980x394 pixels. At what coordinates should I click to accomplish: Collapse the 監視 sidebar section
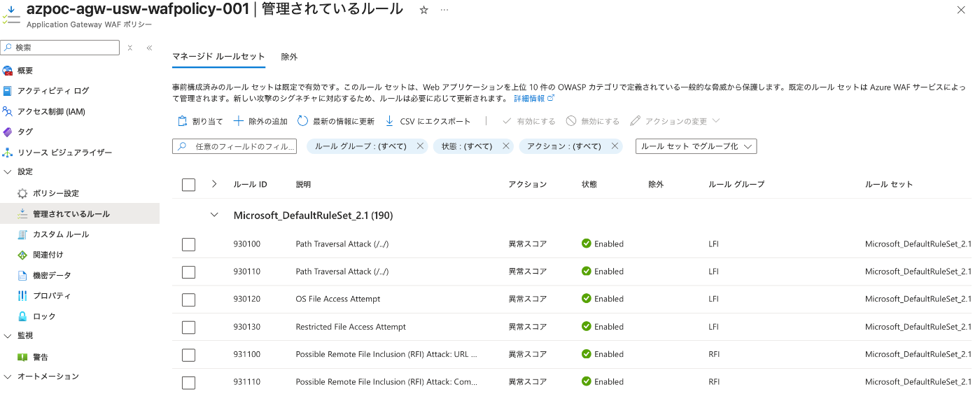8,336
